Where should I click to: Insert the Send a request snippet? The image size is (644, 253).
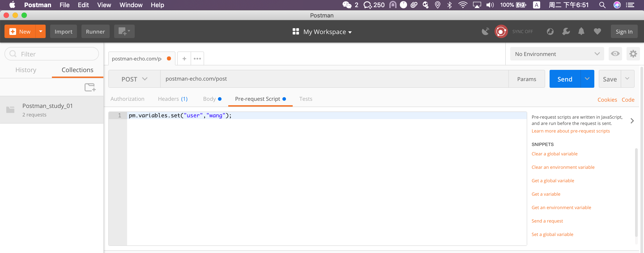tap(547, 221)
